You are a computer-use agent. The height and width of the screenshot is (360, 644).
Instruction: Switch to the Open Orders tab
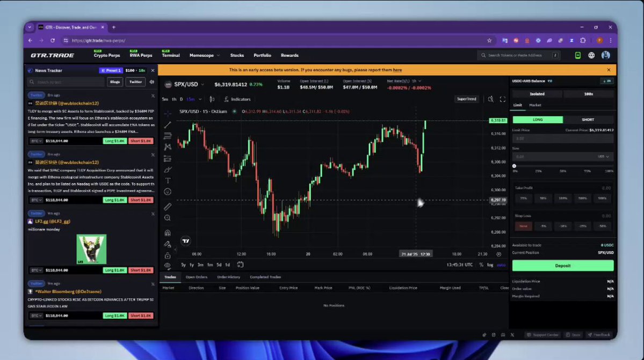point(197,277)
